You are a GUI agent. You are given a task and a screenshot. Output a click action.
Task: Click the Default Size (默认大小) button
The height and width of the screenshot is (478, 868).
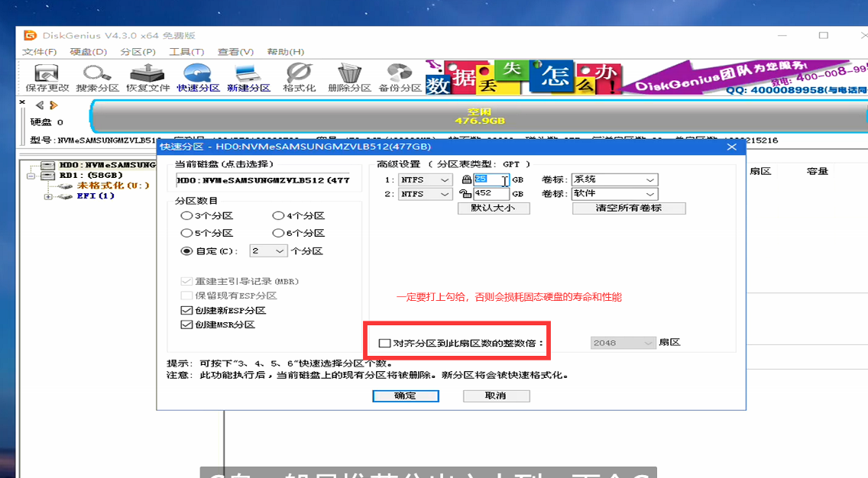(x=494, y=208)
